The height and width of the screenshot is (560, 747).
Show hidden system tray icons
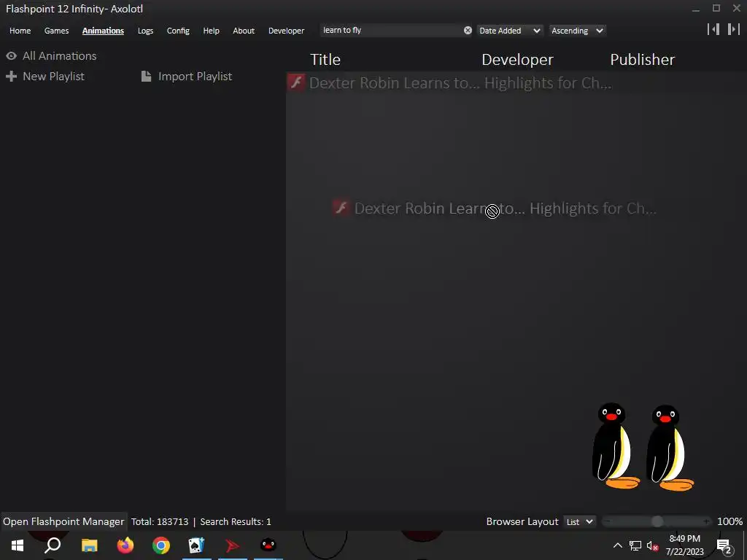click(617, 545)
